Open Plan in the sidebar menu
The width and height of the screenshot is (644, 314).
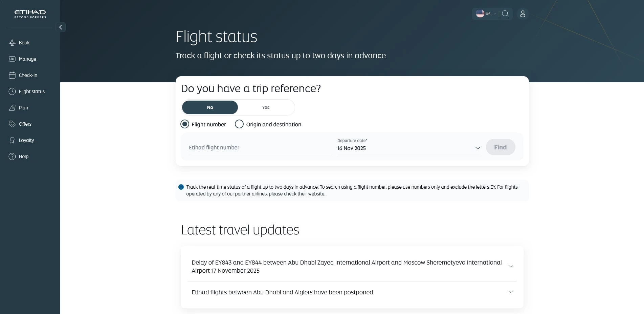[23, 108]
